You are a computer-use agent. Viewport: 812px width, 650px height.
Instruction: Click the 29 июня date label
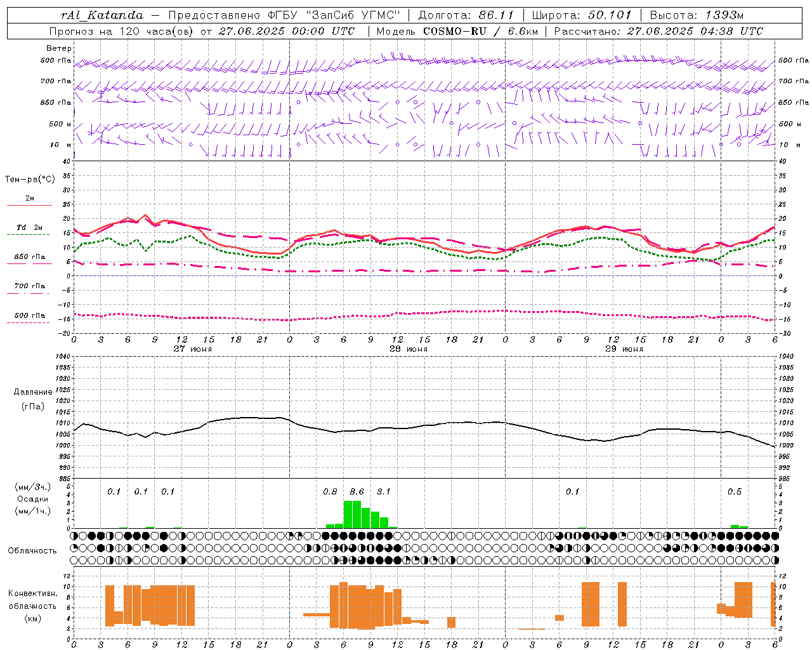624,349
